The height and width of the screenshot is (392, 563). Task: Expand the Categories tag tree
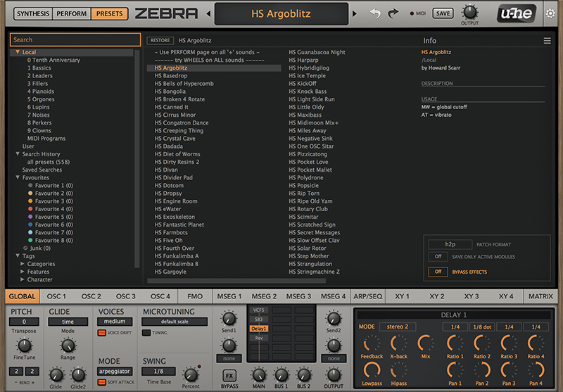pyautogui.click(x=23, y=264)
